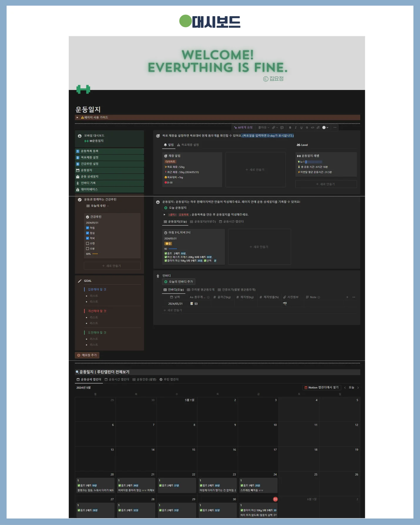Switch to 운동일지(오늘) tab
This screenshot has height=525, width=420.
click(175, 222)
